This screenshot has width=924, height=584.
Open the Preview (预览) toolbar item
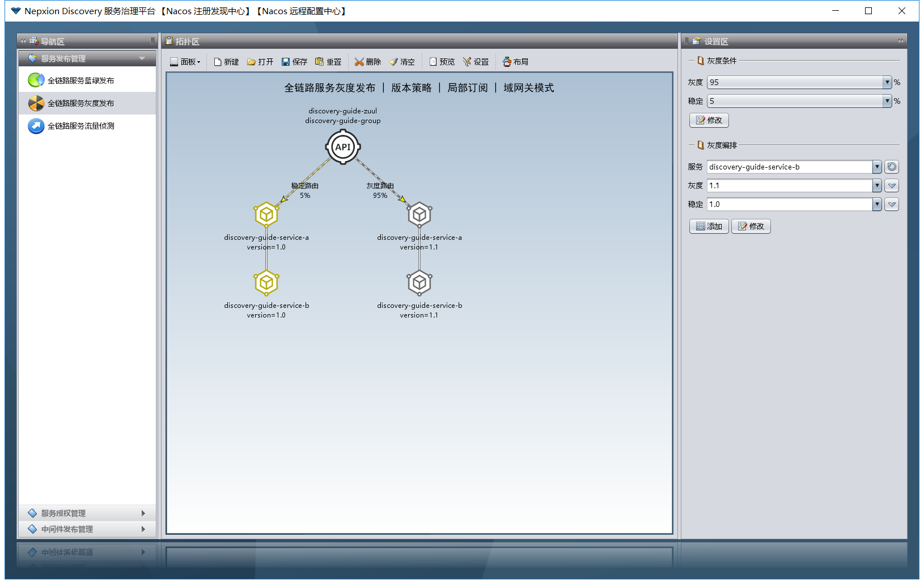pos(442,62)
